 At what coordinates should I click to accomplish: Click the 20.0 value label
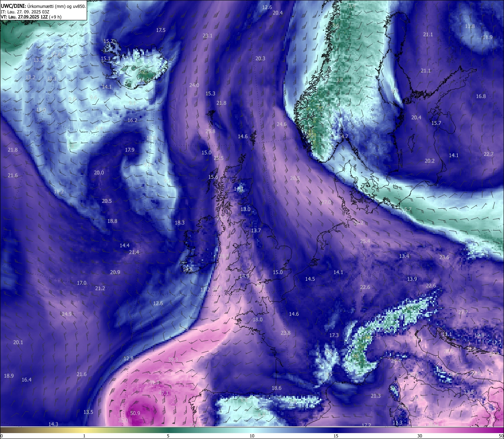(99, 172)
